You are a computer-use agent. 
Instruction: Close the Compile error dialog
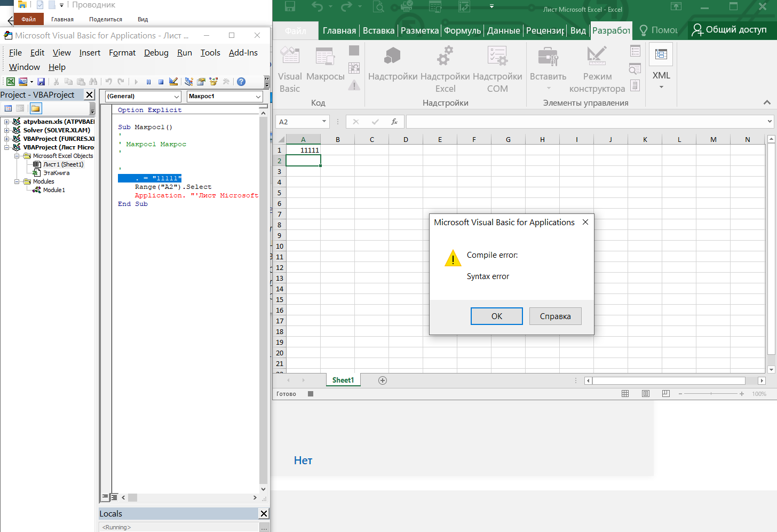[x=585, y=222]
